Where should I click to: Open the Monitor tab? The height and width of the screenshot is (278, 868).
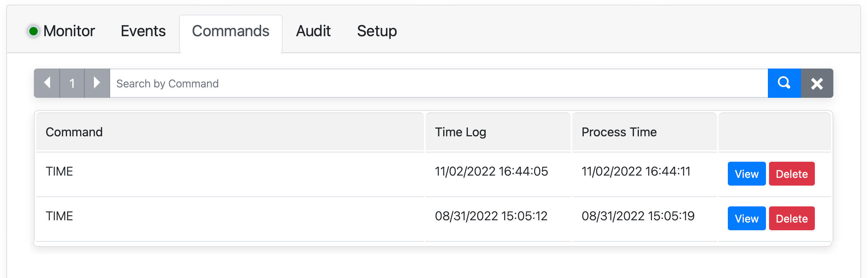click(x=69, y=31)
